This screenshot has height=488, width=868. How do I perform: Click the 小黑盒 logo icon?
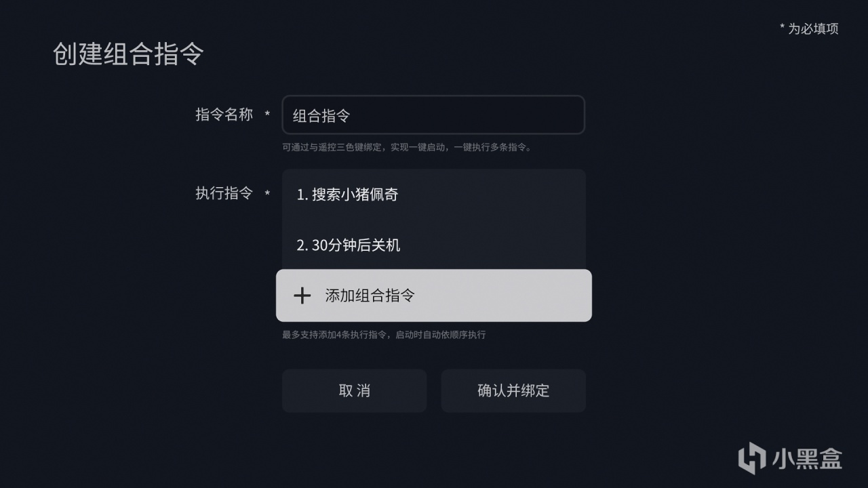click(x=751, y=457)
